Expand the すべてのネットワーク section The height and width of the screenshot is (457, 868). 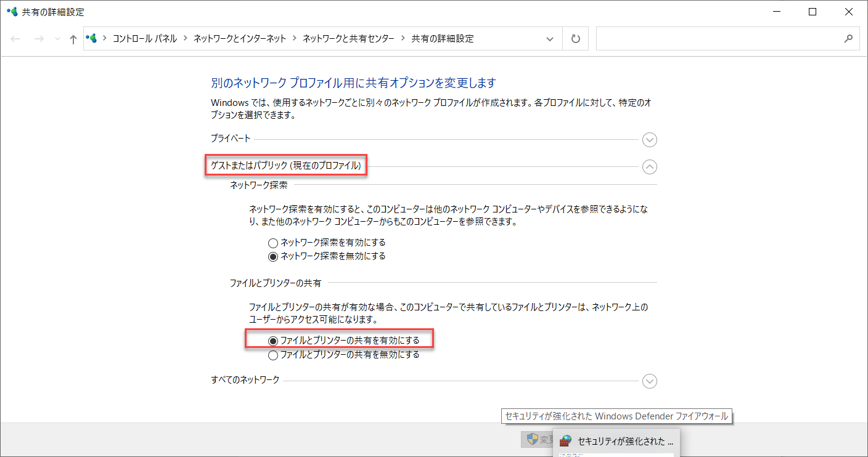click(649, 381)
